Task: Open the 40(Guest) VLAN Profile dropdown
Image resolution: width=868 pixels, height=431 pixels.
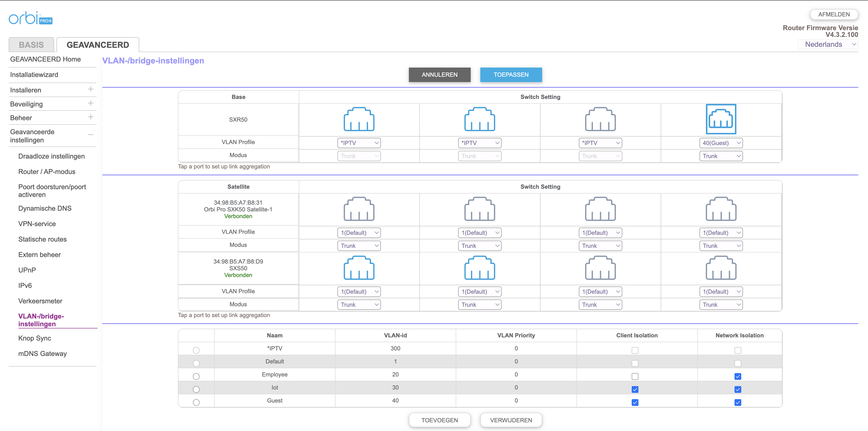Action: pyautogui.click(x=721, y=143)
